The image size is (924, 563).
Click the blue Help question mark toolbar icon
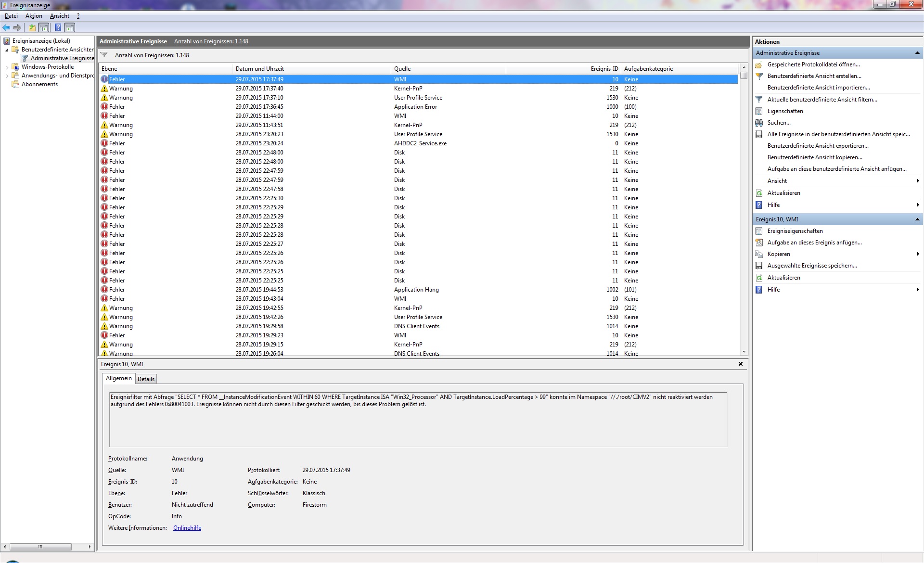point(58,28)
